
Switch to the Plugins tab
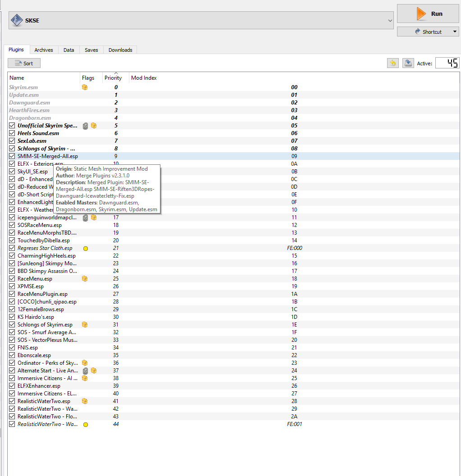[x=16, y=50]
